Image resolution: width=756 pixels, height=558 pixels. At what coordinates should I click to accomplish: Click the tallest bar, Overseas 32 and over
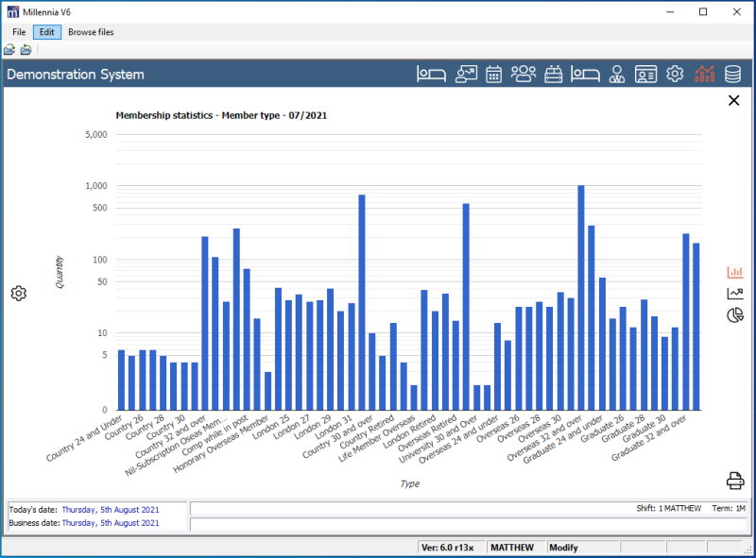581,297
